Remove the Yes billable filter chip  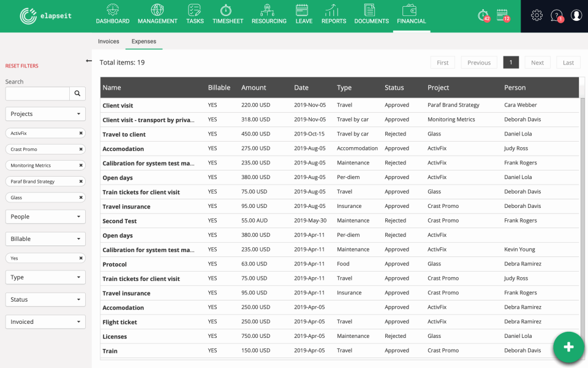[x=81, y=258]
